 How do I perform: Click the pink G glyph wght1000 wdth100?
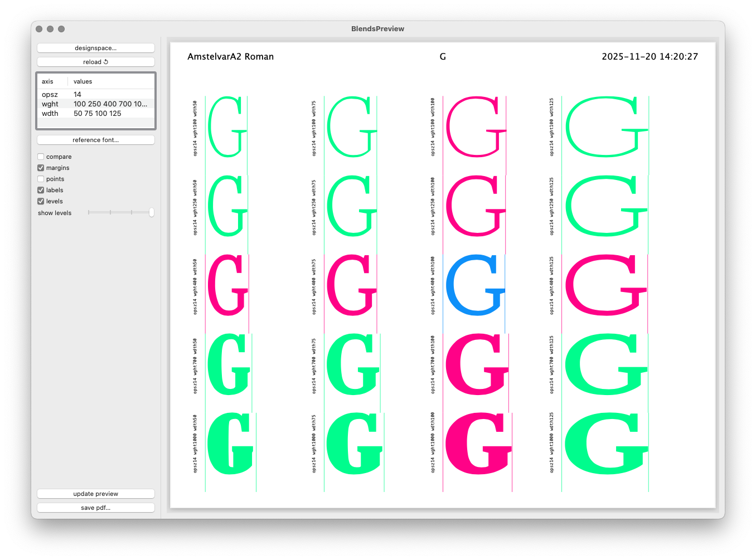478,444
